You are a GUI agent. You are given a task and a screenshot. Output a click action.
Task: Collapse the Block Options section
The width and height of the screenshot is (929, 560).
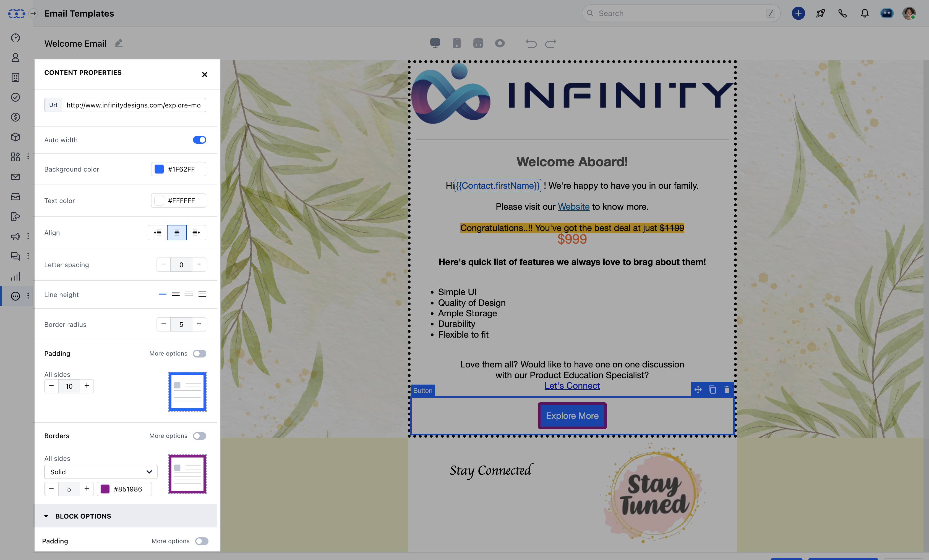click(x=46, y=516)
